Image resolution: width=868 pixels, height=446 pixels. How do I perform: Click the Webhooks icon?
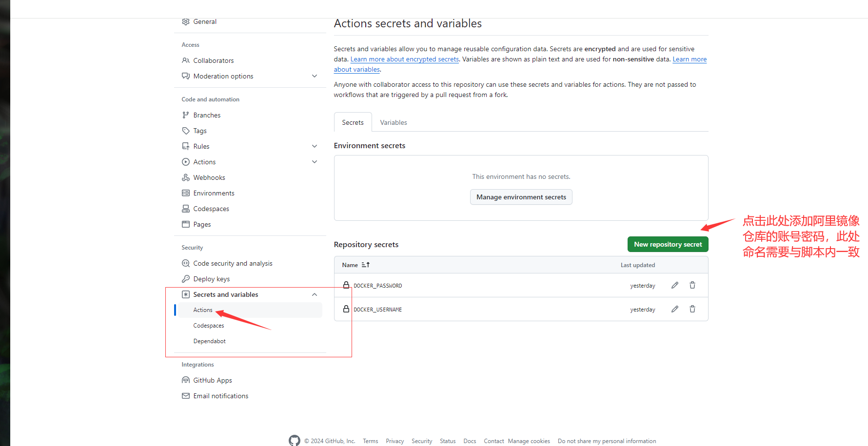click(186, 177)
